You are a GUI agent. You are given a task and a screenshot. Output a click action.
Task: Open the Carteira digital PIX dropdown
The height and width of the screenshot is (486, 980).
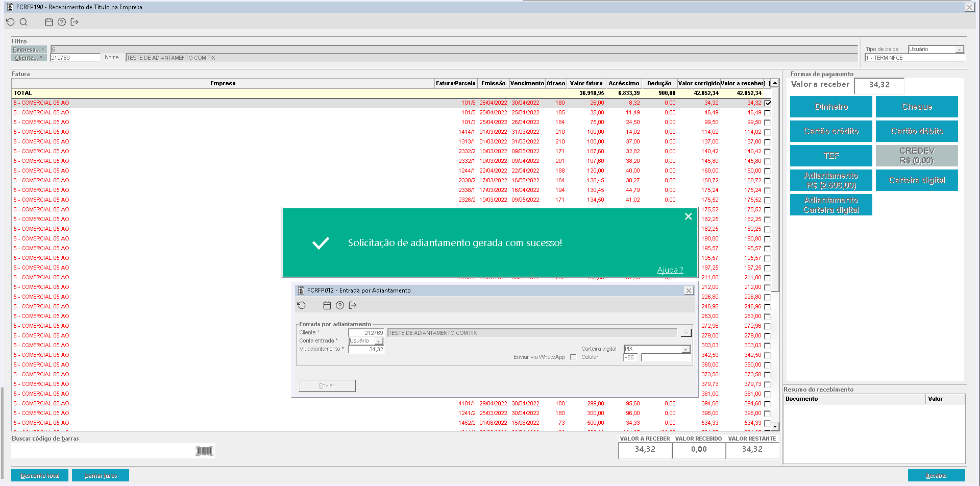click(686, 349)
